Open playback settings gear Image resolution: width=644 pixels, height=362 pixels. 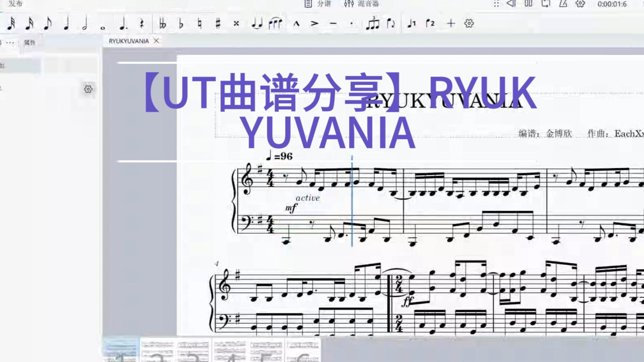coord(580,4)
